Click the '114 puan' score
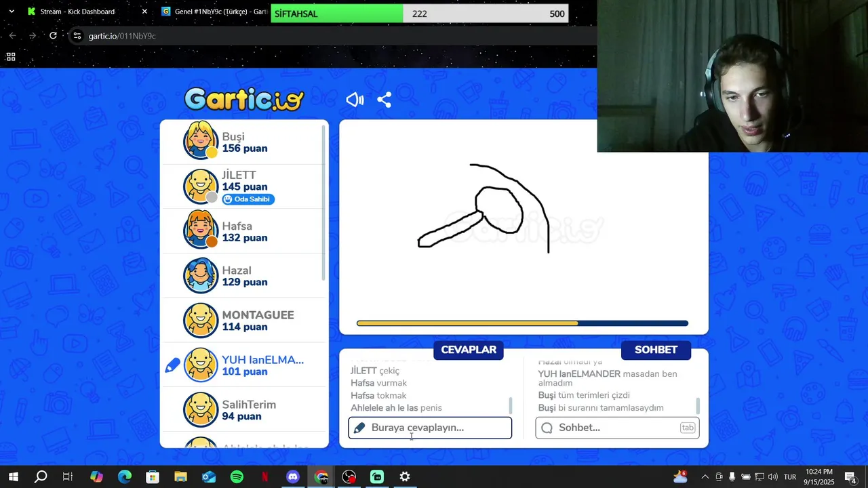This screenshot has height=488, width=868. coord(245,327)
